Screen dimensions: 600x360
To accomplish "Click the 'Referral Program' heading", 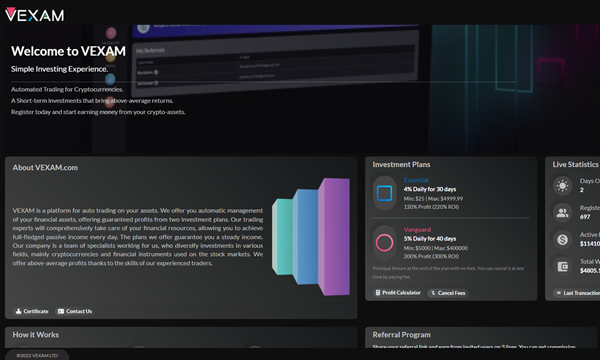I will [x=401, y=335].
